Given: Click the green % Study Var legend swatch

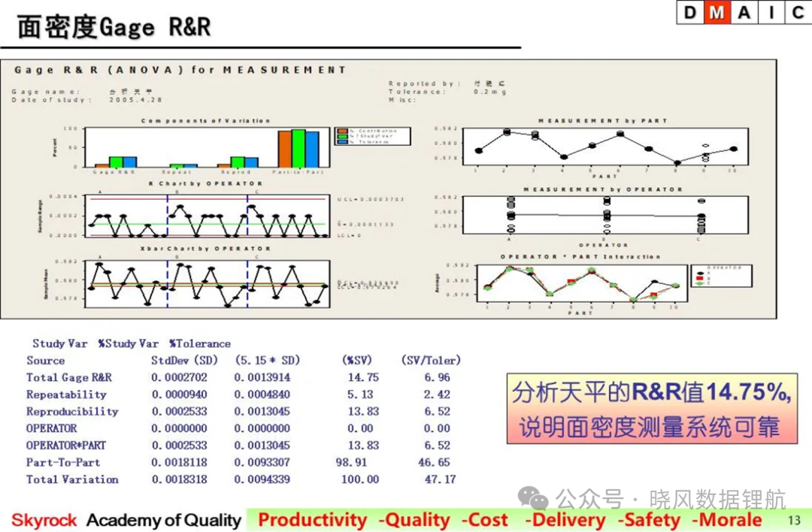Looking at the screenshot, I should pos(342,136).
